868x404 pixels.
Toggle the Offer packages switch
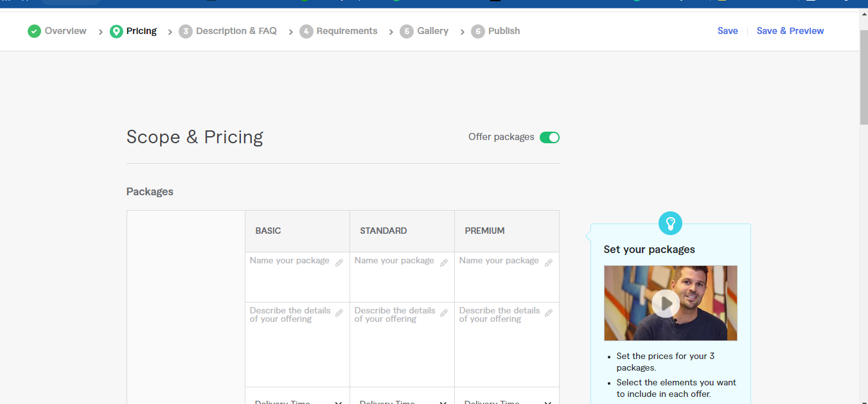tap(549, 137)
